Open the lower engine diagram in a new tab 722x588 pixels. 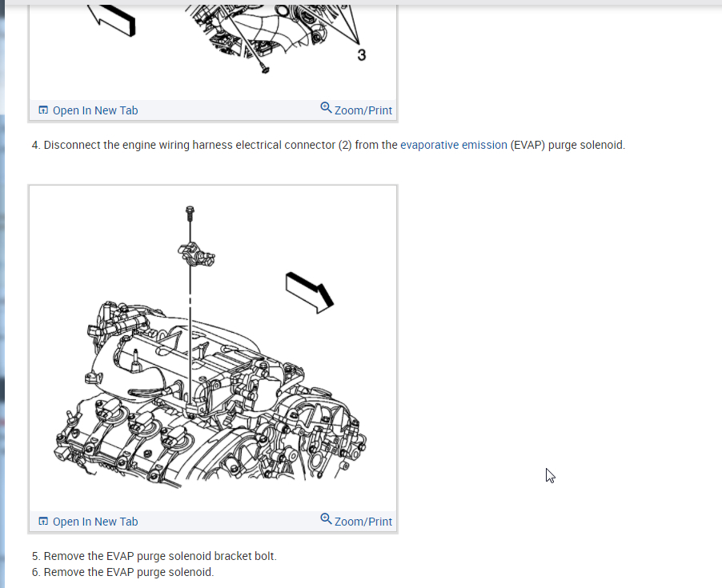[95, 522]
